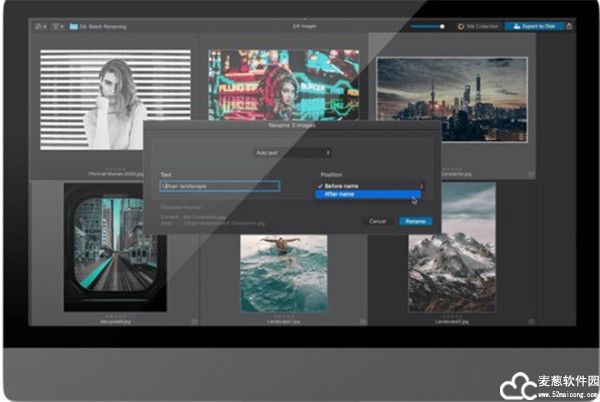Click the Text input field with Urban landscape
Image resolution: width=600 pixels, height=402 pixels.
coord(219,186)
